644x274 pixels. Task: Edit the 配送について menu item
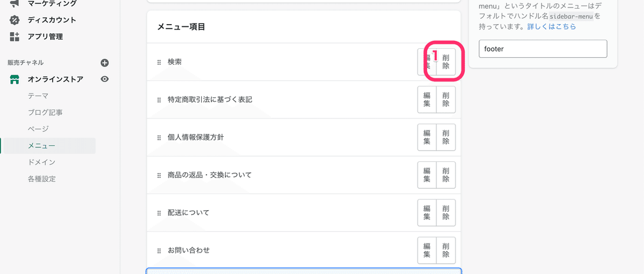coord(427,212)
